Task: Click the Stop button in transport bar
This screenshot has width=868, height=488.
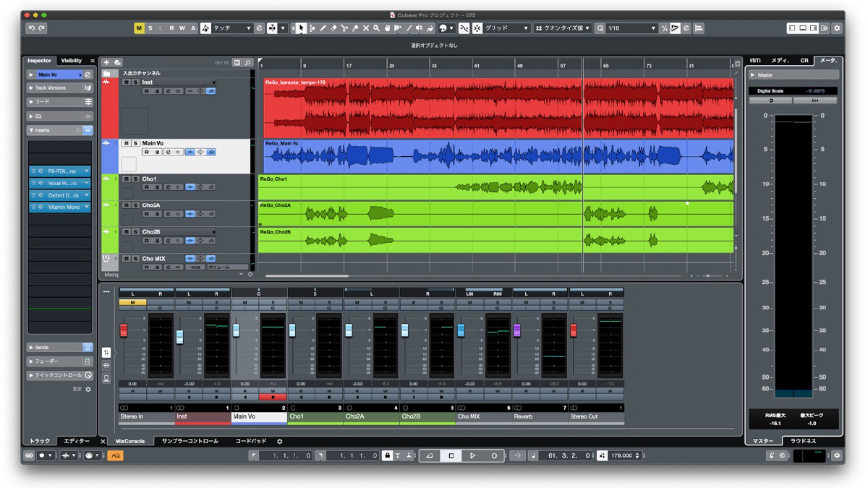Action: [x=451, y=455]
